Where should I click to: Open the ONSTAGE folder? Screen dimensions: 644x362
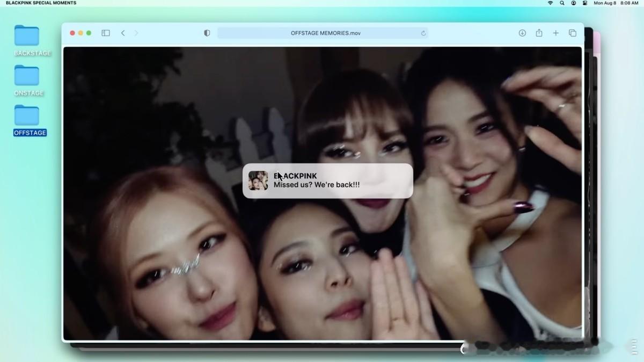pyautogui.click(x=27, y=75)
